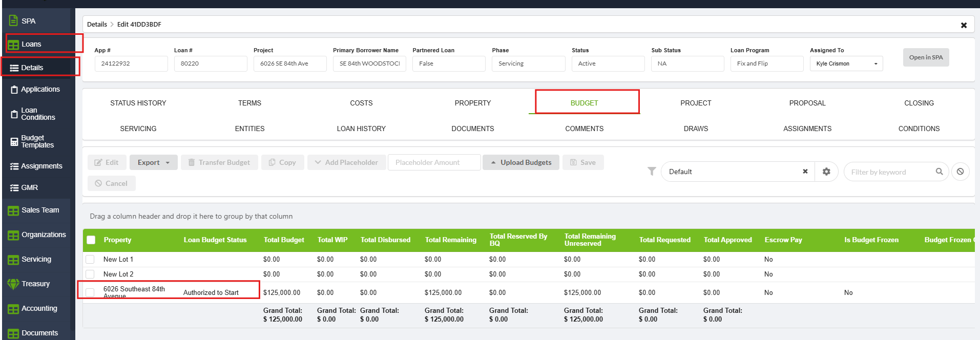Screen dimensions: 980x340
Task: Sort by the Escrow Pay column header
Action: click(783, 240)
